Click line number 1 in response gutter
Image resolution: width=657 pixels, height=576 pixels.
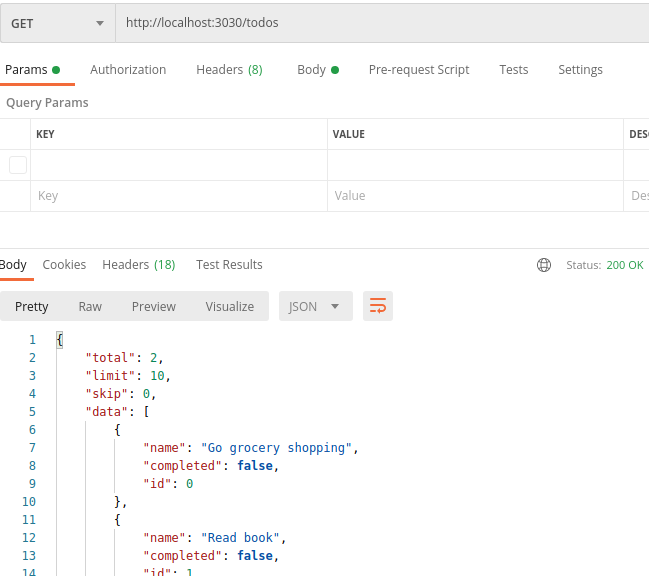(x=32, y=340)
